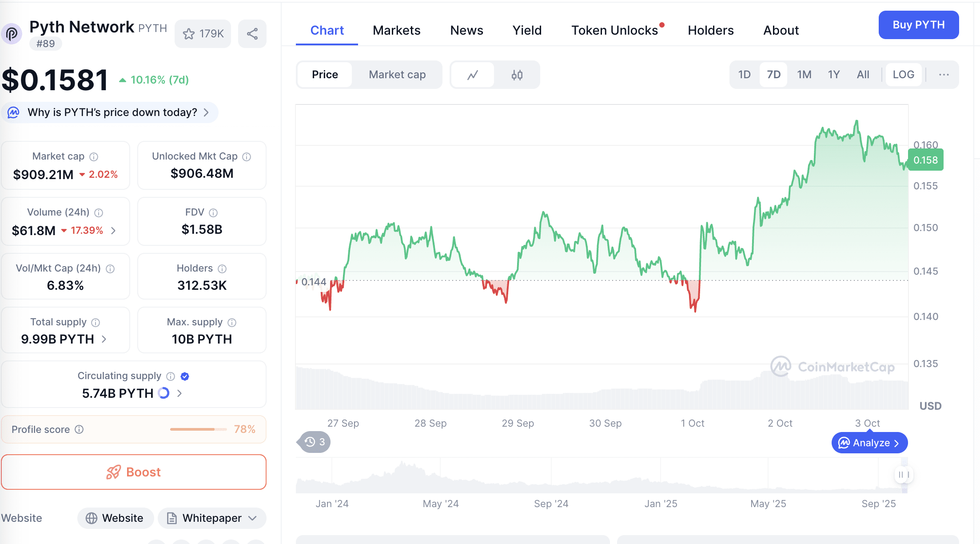This screenshot has height=544, width=980.
Task: Click the share icon beside the watchlist star
Action: click(x=252, y=34)
